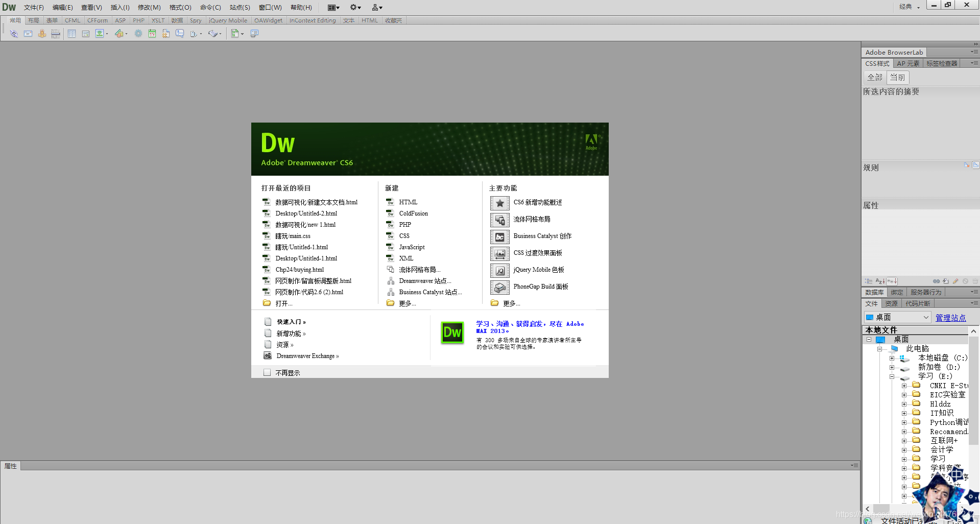Open the workspace layout dropdown in menu bar

333,7
